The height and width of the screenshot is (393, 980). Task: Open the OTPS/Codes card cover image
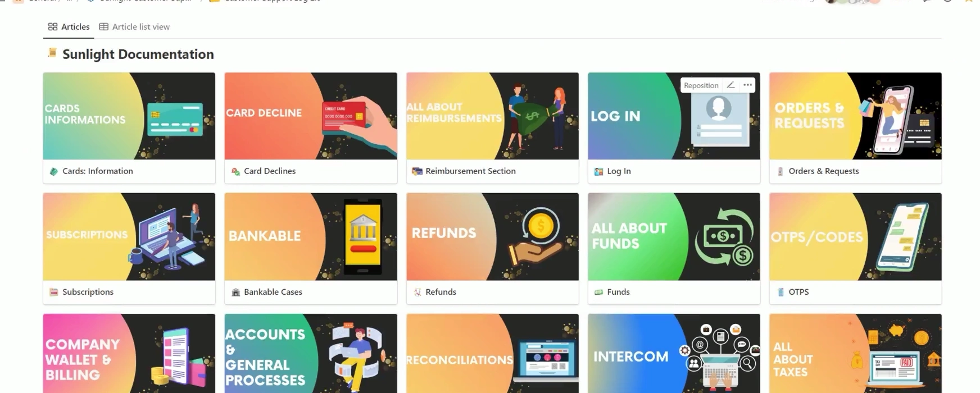pyautogui.click(x=855, y=237)
